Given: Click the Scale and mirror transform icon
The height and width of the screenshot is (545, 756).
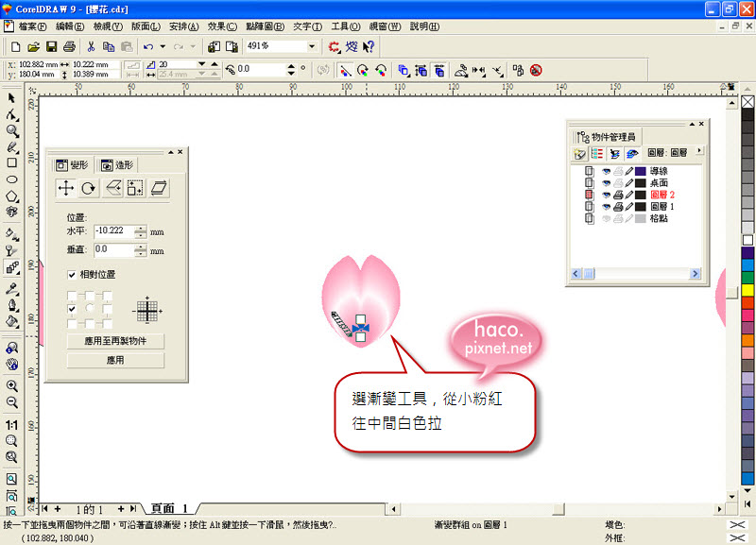Looking at the screenshot, I should [112, 188].
